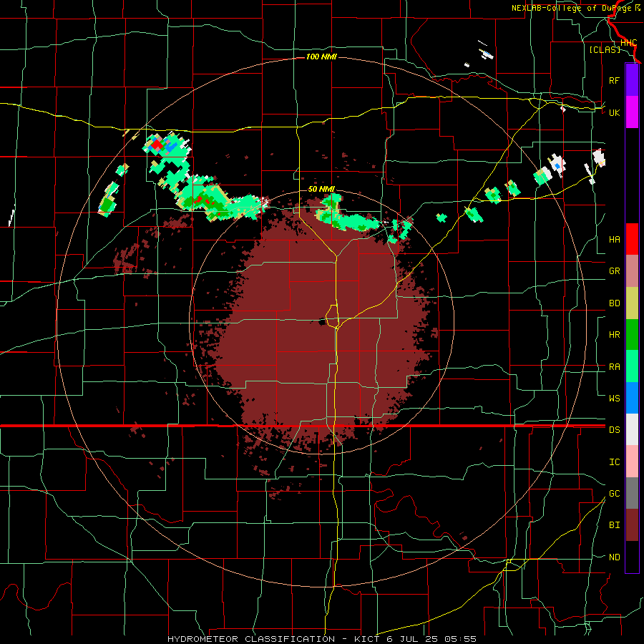The height and width of the screenshot is (644, 644).
Task: Click the IC legend label
Action: [x=614, y=462]
